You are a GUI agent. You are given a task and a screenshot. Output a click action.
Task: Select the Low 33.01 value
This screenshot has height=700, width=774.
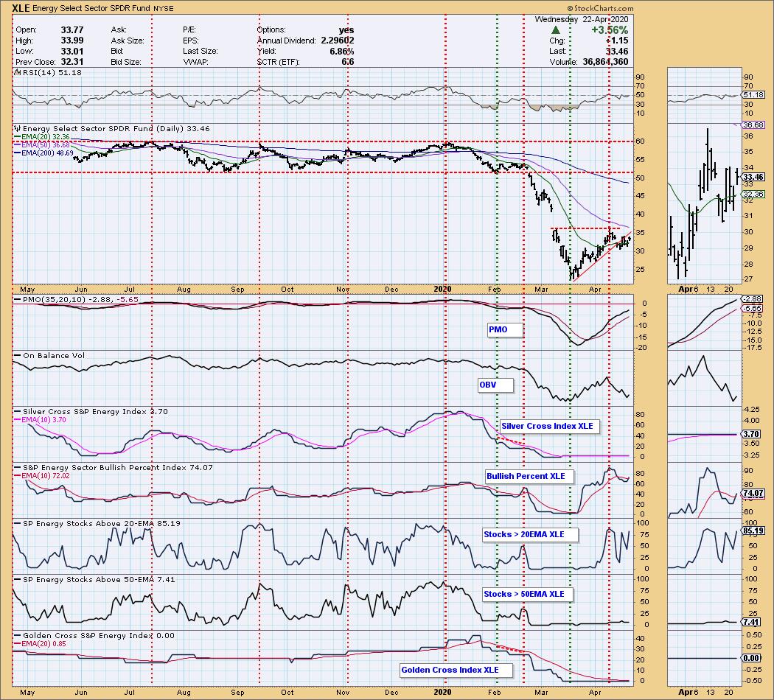point(72,52)
